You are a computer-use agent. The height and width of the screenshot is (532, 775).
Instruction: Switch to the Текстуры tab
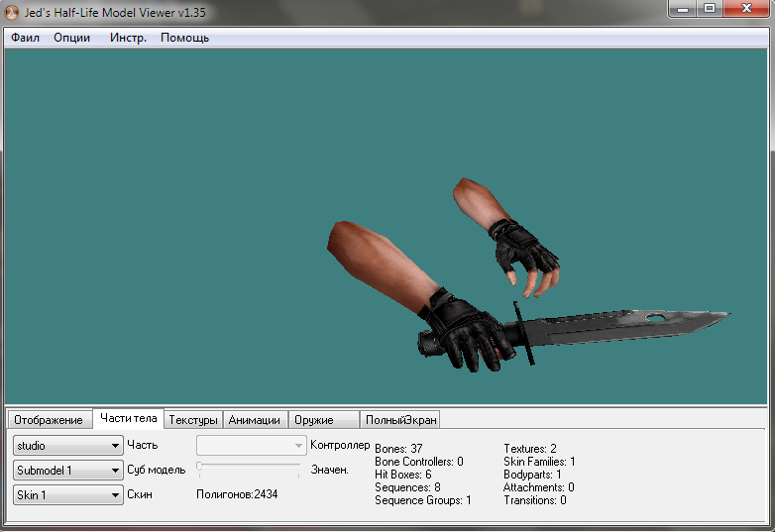coord(193,420)
